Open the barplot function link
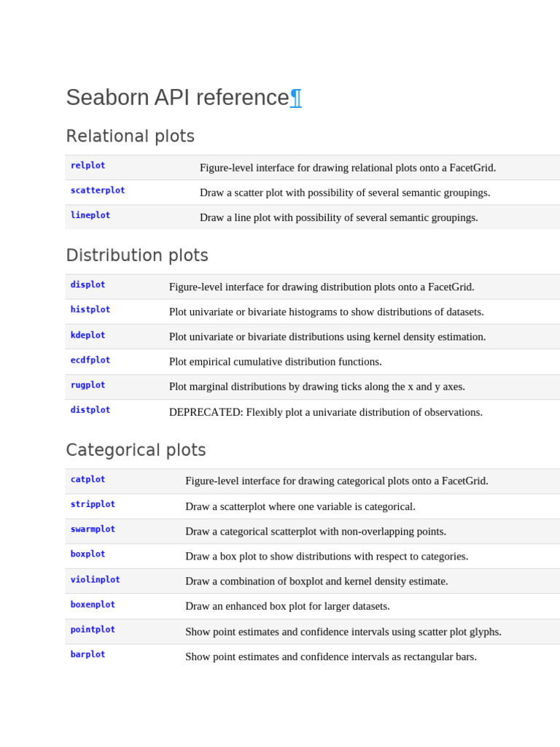 click(87, 654)
